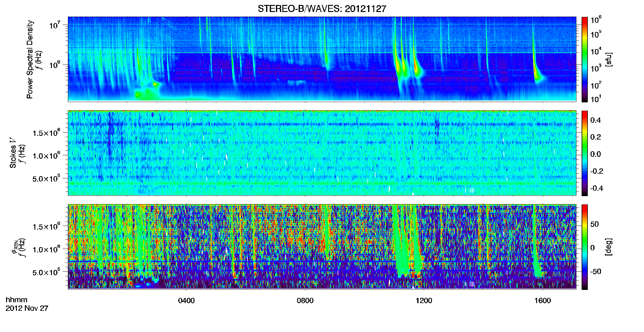
Task: Click the top panel power spectral colorbar
Action: (x=585, y=59)
